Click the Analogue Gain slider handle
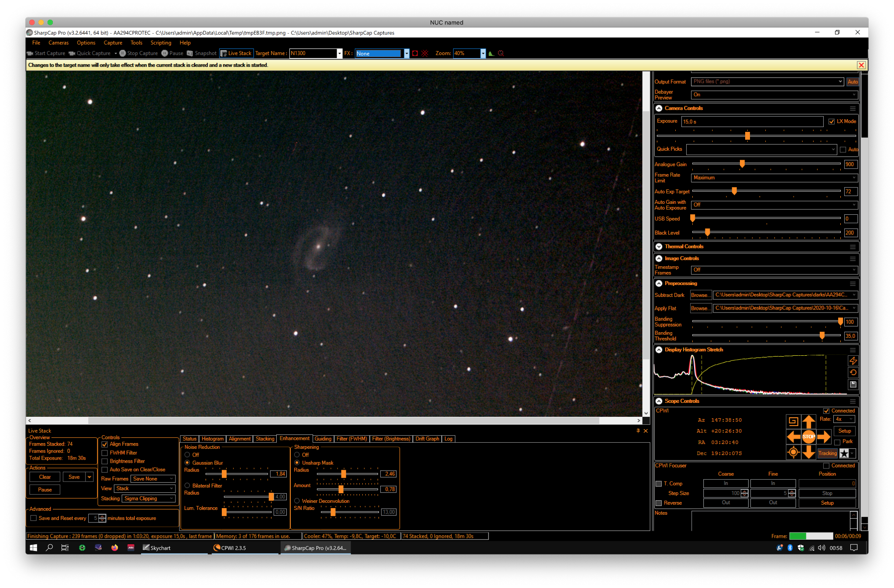Screen dimensions: 894x588 pyautogui.click(x=742, y=164)
